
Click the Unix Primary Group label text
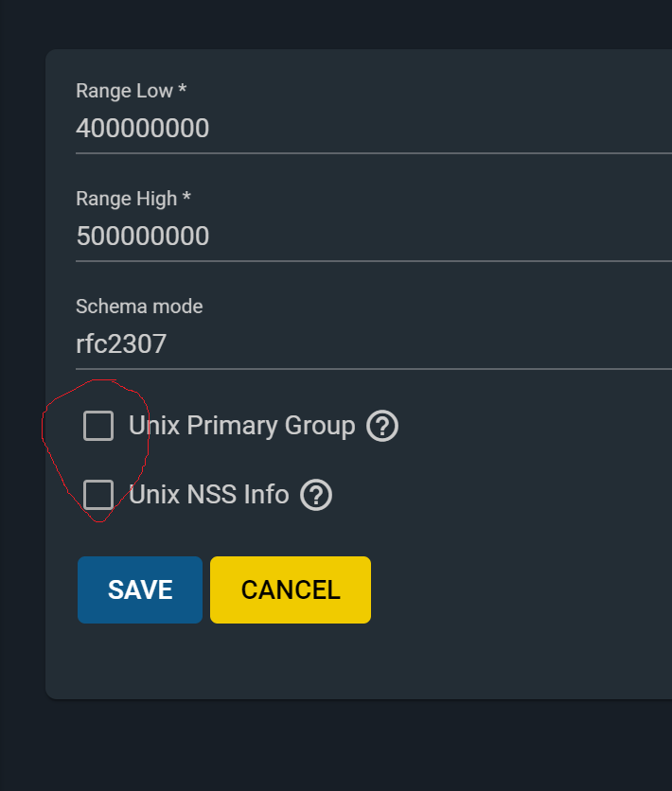(x=242, y=426)
